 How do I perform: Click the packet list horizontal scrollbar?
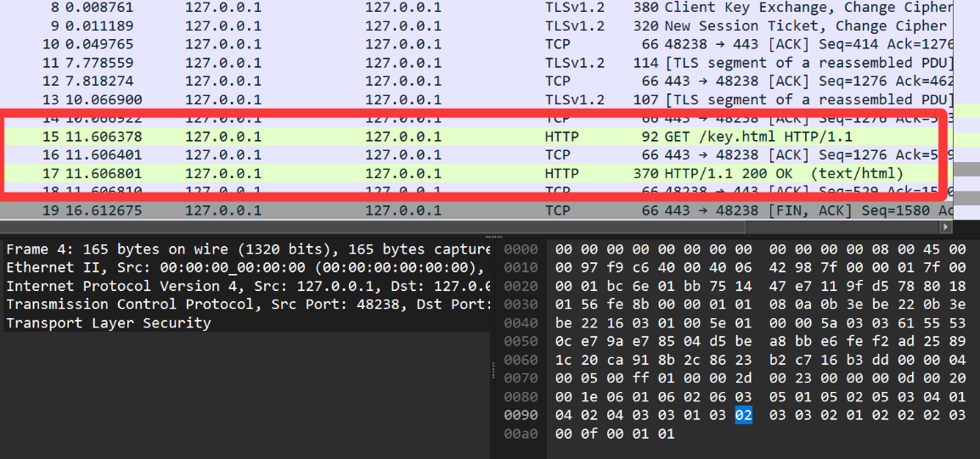tap(425, 227)
